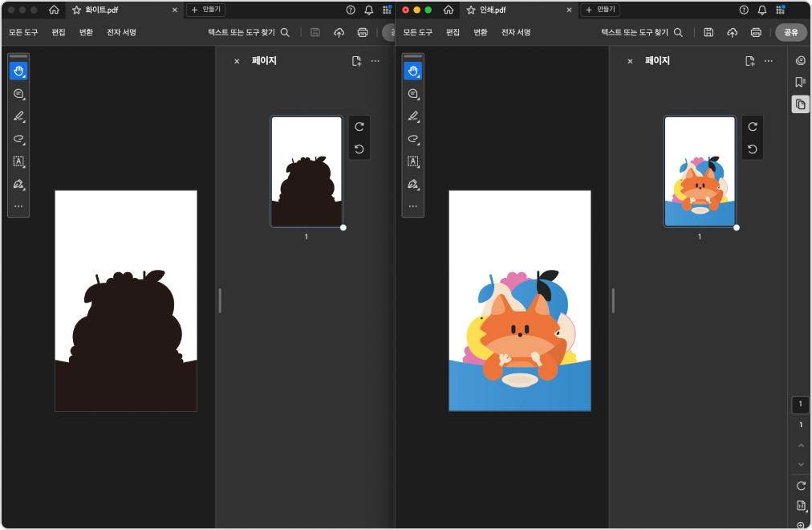Open 전자 서명 menu in 화이트.pdf window

click(x=121, y=32)
